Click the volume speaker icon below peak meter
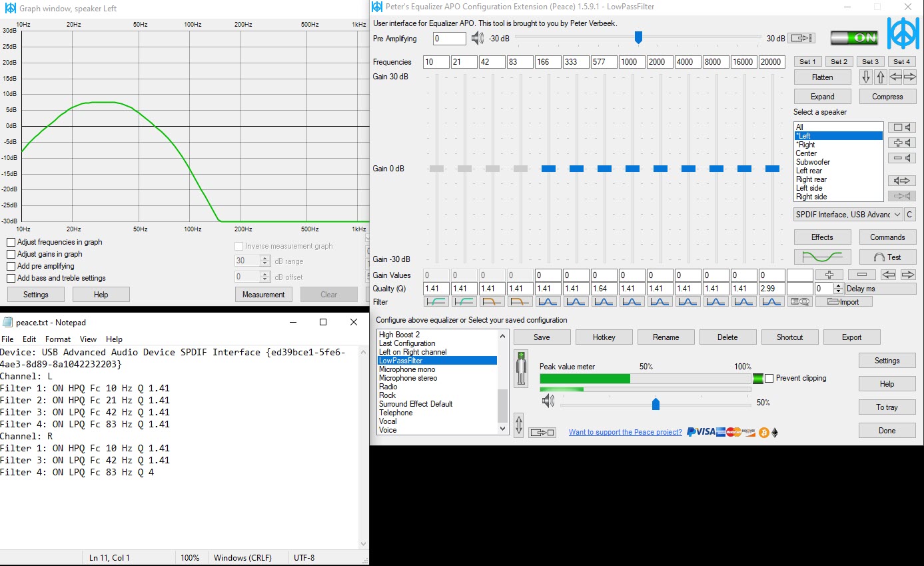The image size is (924, 566). tap(548, 401)
